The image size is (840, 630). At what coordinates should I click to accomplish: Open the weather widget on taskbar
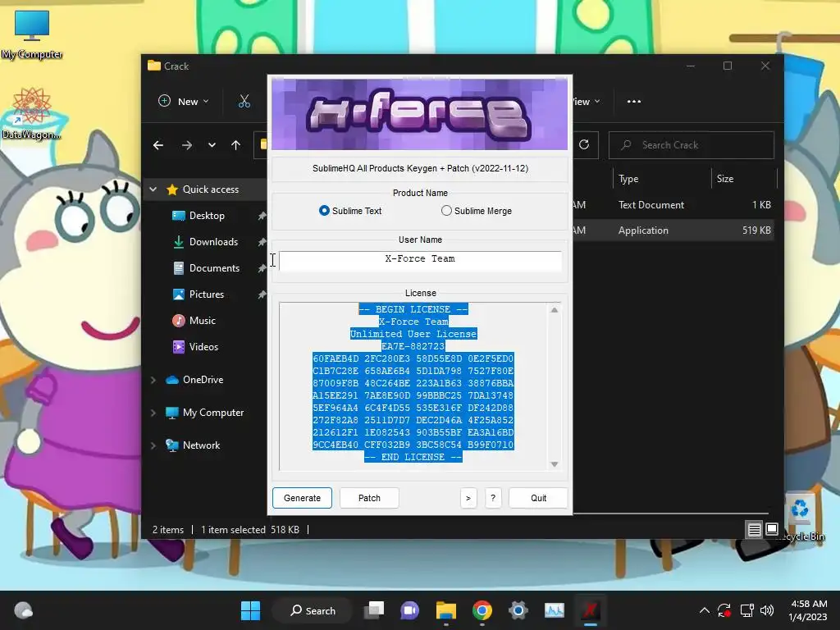click(24, 610)
